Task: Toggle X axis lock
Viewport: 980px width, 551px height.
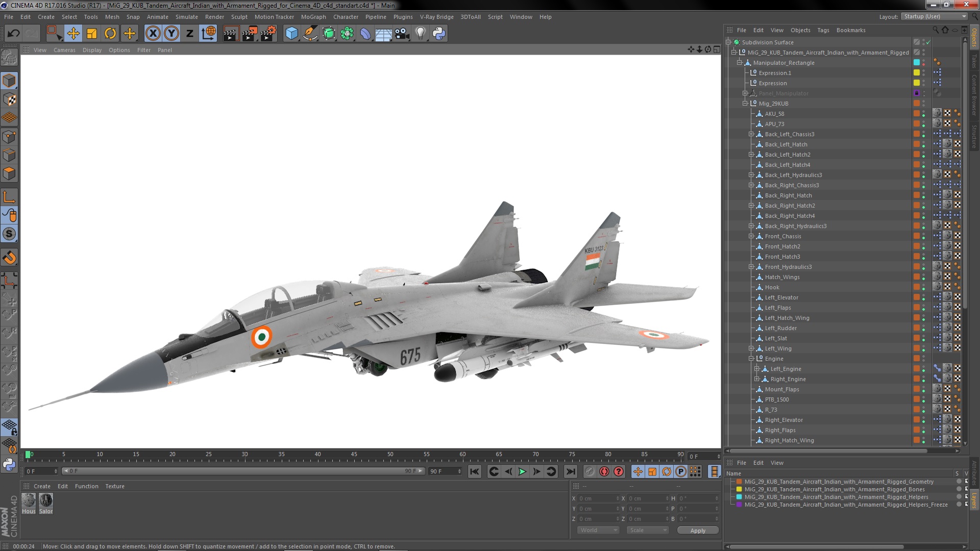Action: [x=153, y=34]
